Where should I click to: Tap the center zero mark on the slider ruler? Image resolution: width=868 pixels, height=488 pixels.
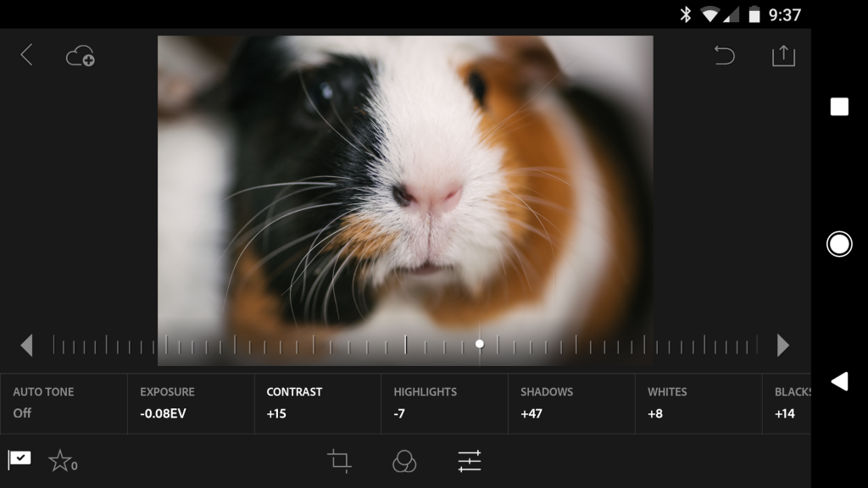(x=406, y=345)
